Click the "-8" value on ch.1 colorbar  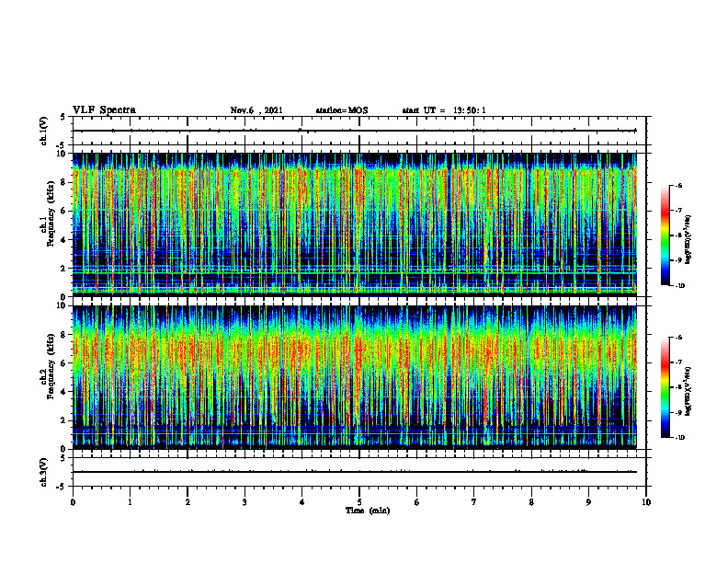tap(679, 236)
